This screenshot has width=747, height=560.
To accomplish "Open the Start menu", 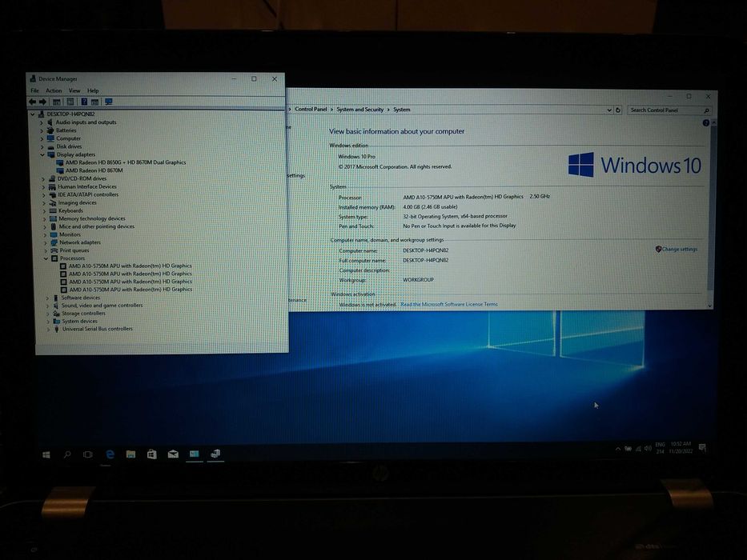I will pyautogui.click(x=46, y=454).
